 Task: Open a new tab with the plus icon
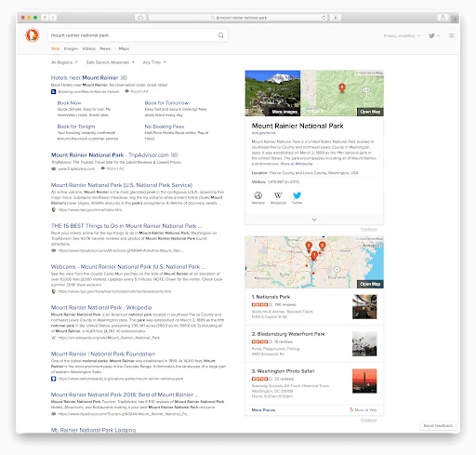[455, 20]
